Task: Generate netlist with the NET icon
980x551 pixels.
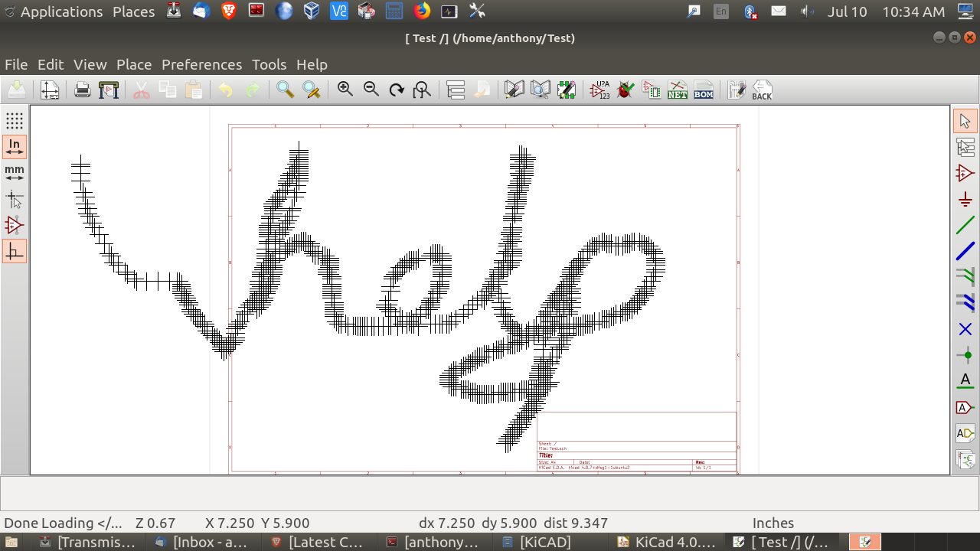Action: (x=678, y=90)
